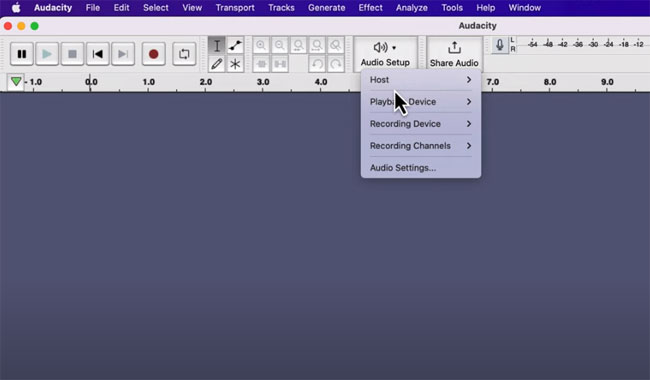The width and height of the screenshot is (650, 380).
Task: Toggle the Loop button
Action: click(184, 54)
